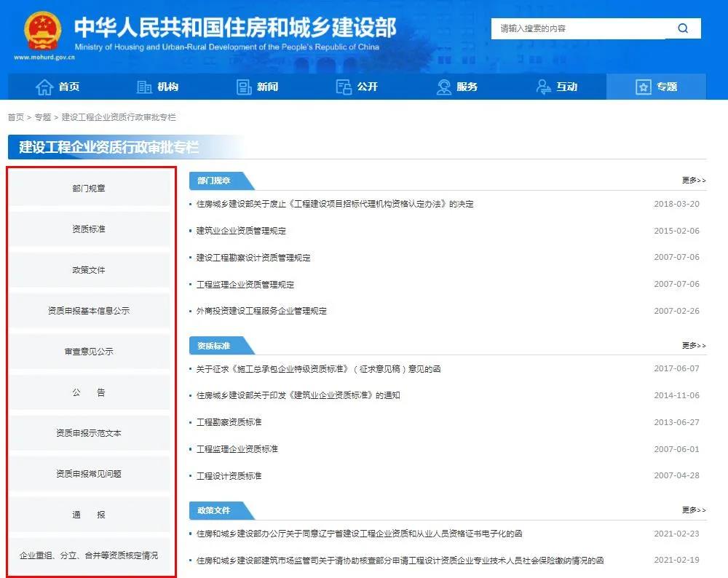Click date 2015-02-06
Screen dimensions: 728x578
[x=676, y=231]
